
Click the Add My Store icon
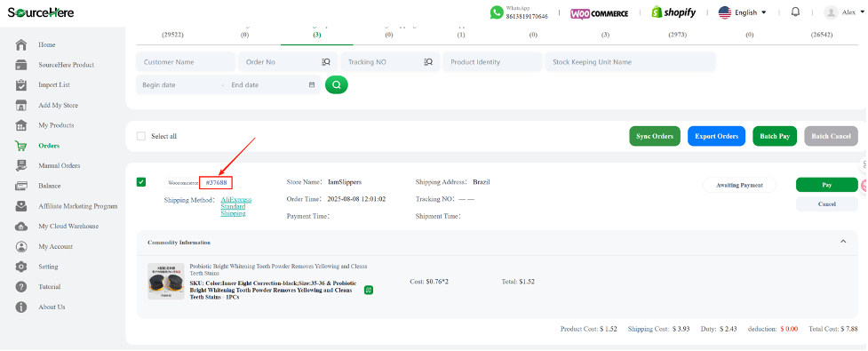21,105
